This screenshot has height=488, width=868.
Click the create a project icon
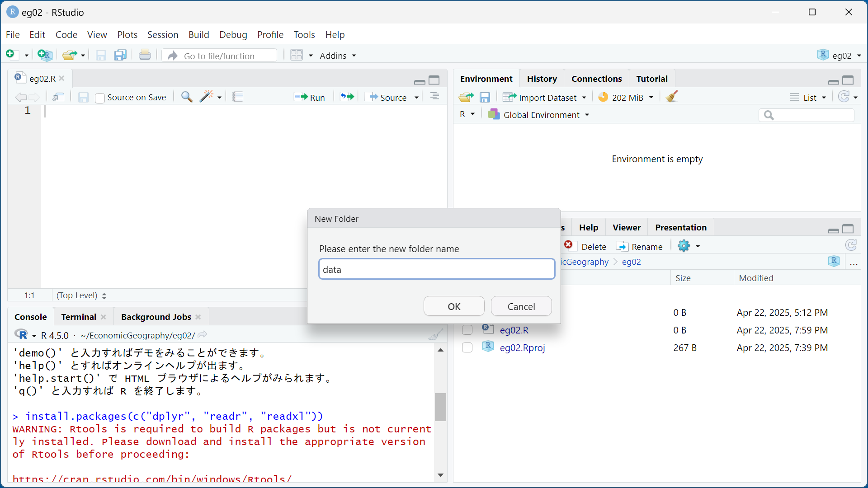(x=45, y=55)
